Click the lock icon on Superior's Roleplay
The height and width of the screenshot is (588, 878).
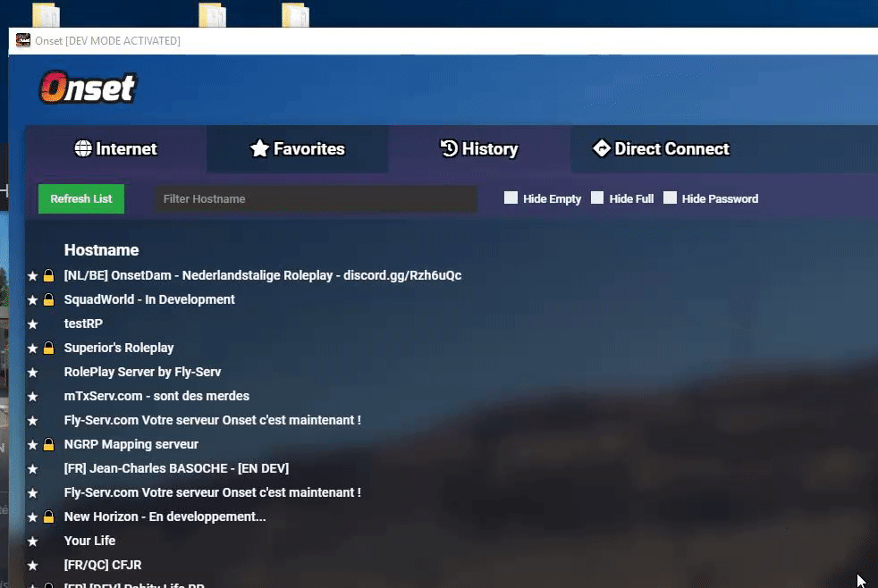tap(48, 348)
